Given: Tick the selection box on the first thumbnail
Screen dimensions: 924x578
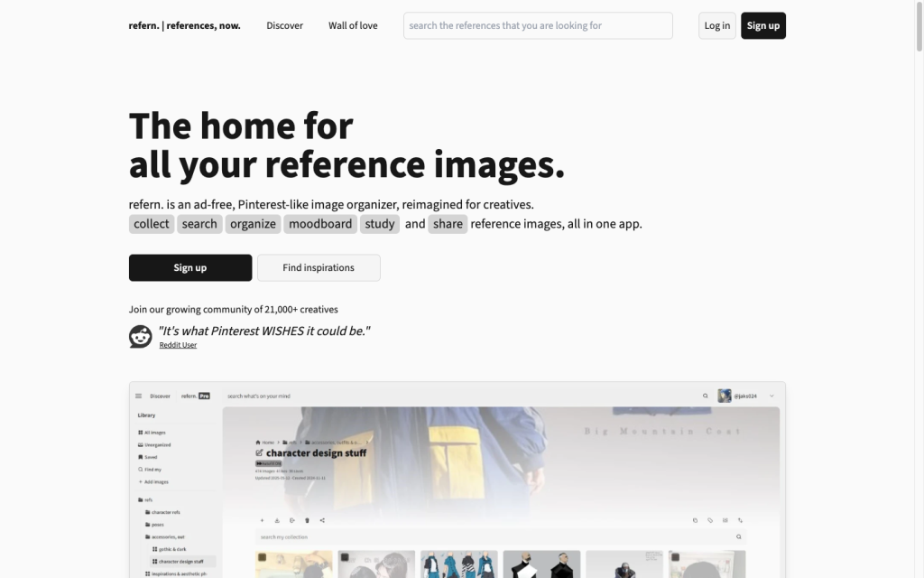Looking at the screenshot, I should (x=261, y=557).
